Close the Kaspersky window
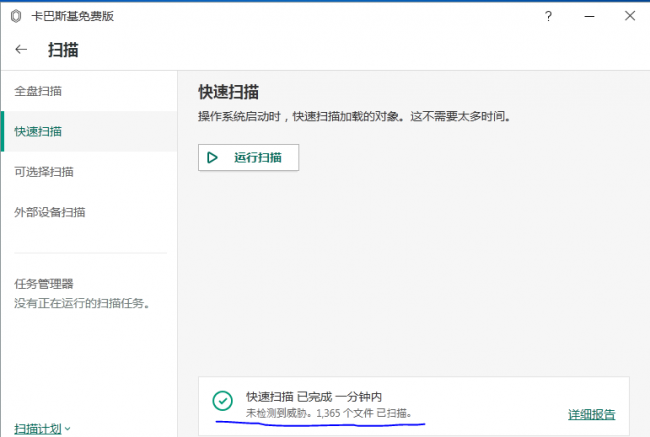The height and width of the screenshot is (437, 650). [630, 16]
